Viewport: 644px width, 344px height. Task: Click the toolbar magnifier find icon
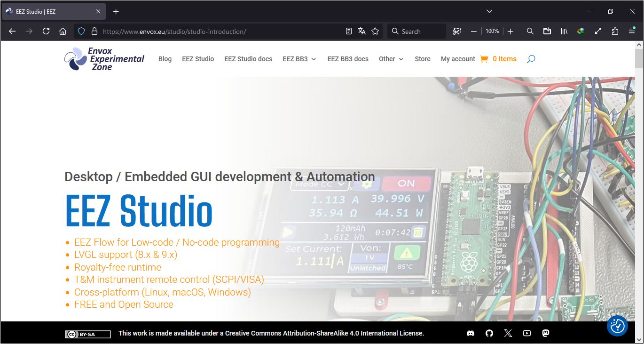(530, 32)
